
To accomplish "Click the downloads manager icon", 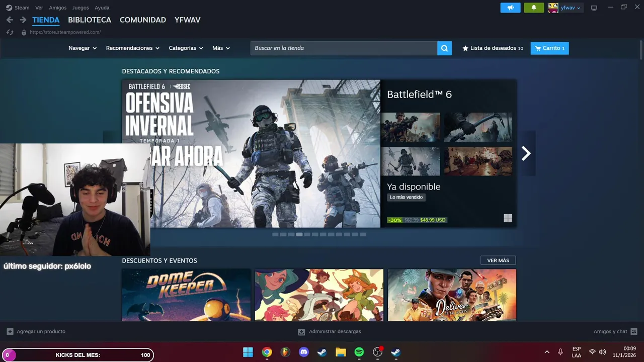I will 301,332.
